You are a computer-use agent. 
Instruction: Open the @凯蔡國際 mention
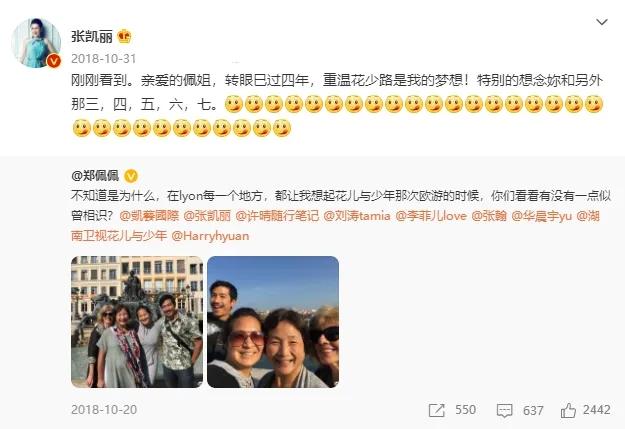(x=149, y=216)
